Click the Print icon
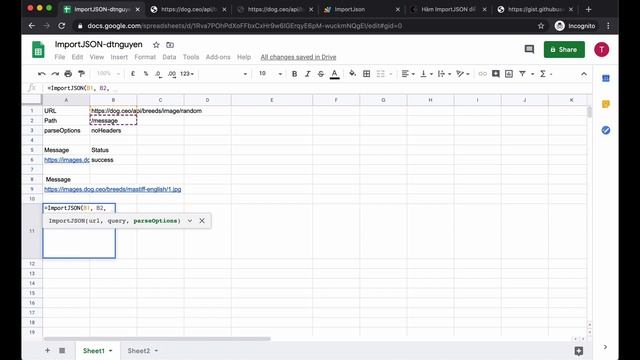 click(68, 74)
